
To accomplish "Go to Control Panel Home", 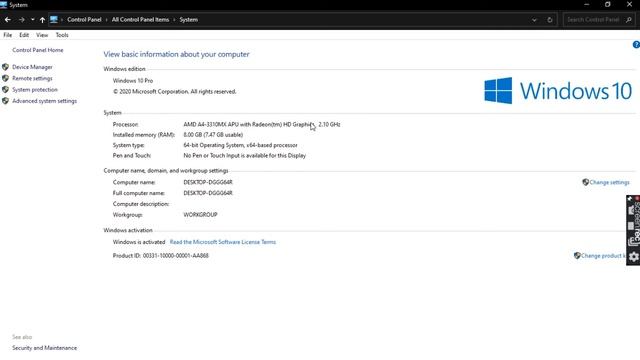I will click(38, 50).
